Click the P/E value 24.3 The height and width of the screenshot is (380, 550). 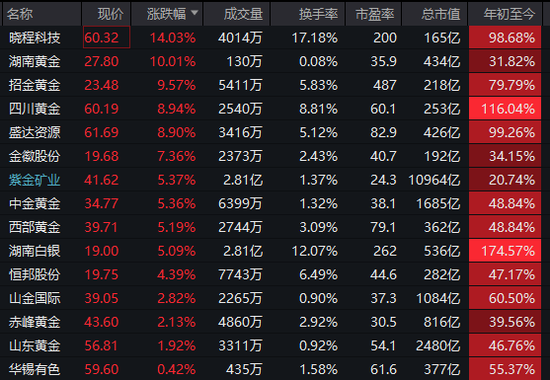(x=383, y=180)
